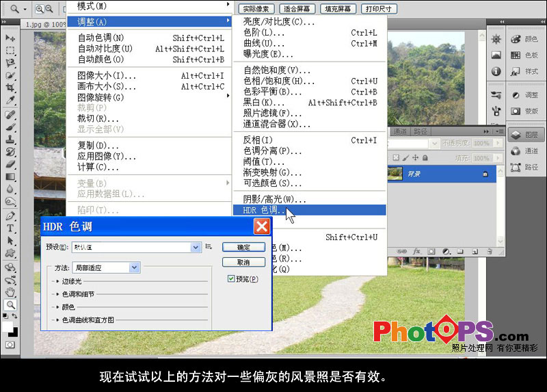Screen dimensions: 547x392
Task: Select the Eraser tool
Action: point(10,164)
